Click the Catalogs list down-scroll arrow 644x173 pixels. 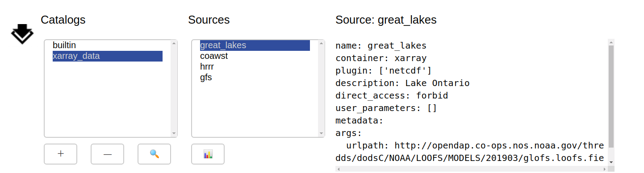(x=174, y=133)
